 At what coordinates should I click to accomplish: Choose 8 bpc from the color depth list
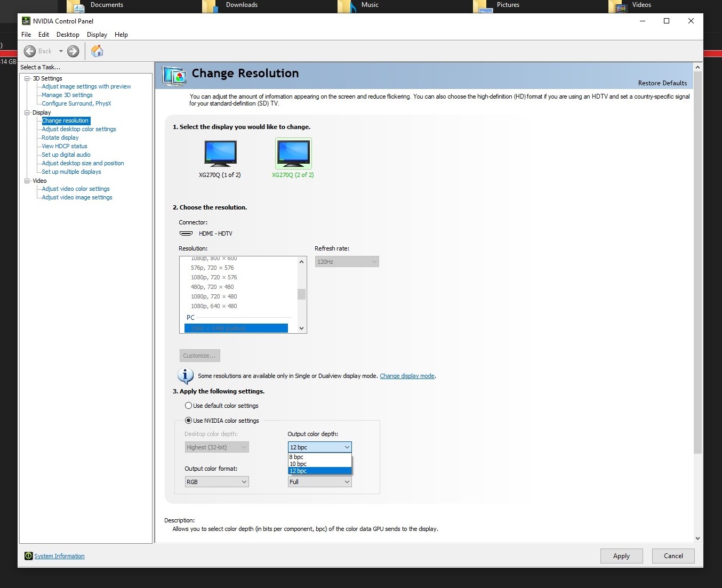tap(319, 457)
